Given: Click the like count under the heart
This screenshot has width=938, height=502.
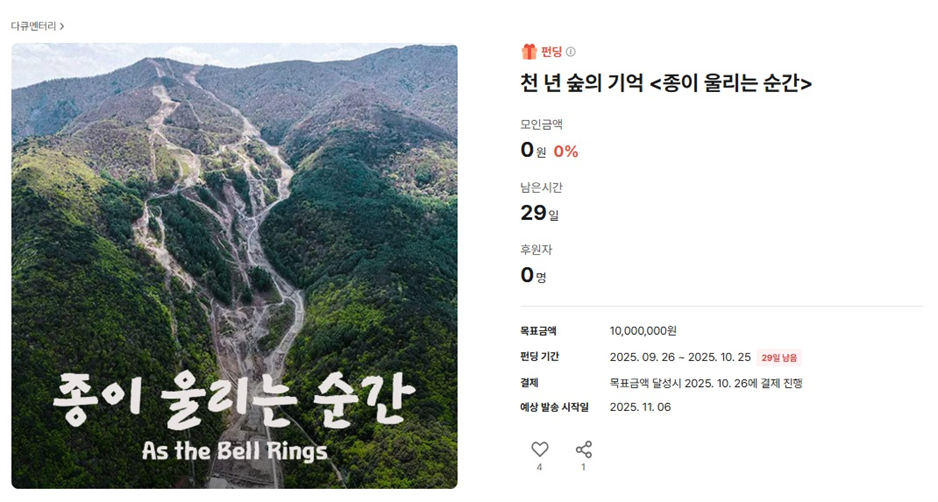Looking at the screenshot, I should (539, 467).
